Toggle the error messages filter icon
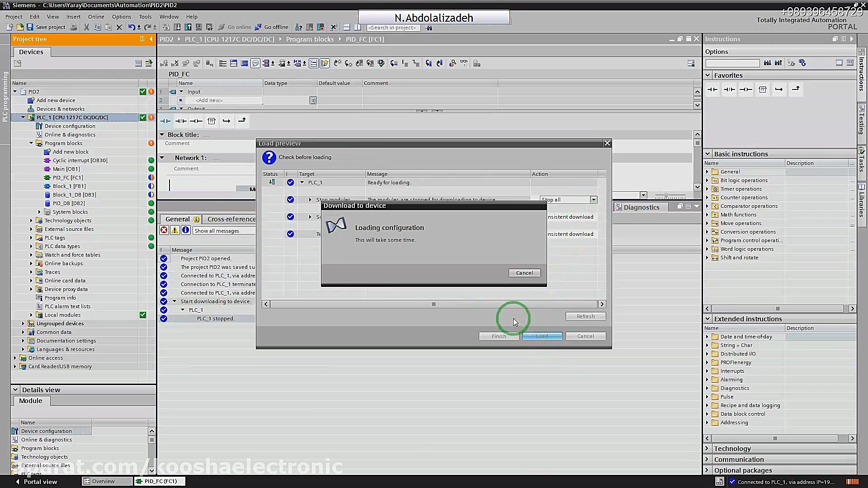The image size is (868, 488). pos(164,230)
